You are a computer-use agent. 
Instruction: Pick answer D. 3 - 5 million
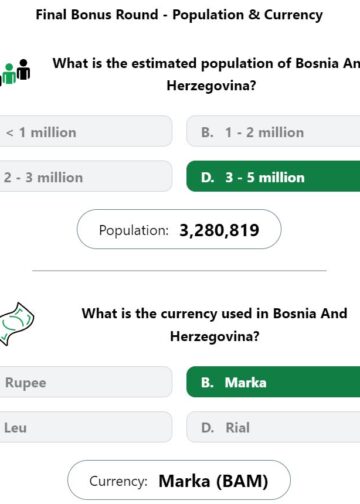(273, 176)
